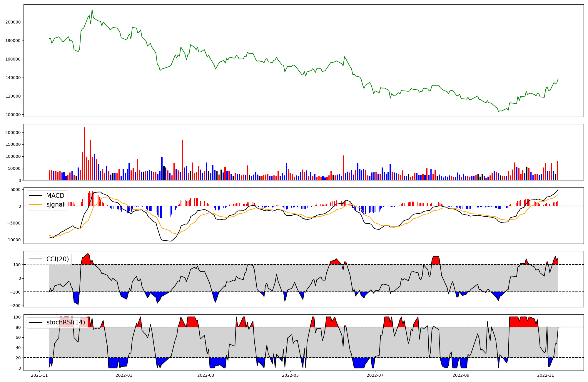Click the 80 label on stochRSI axis

[x=18, y=327]
